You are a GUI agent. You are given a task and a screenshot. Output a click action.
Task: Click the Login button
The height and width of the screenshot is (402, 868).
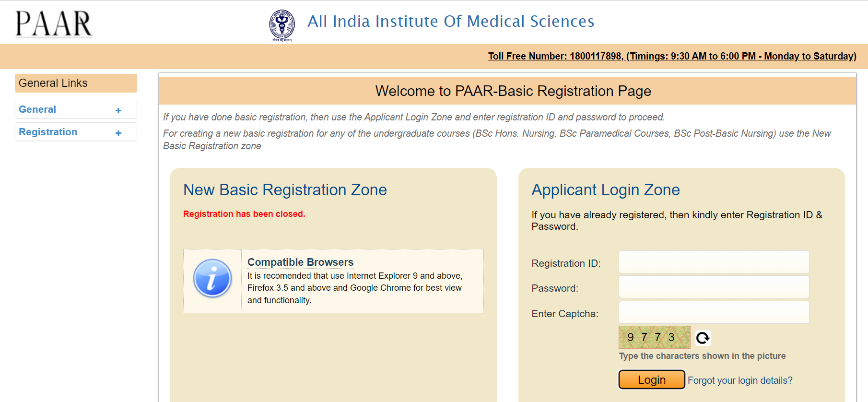[x=652, y=379]
